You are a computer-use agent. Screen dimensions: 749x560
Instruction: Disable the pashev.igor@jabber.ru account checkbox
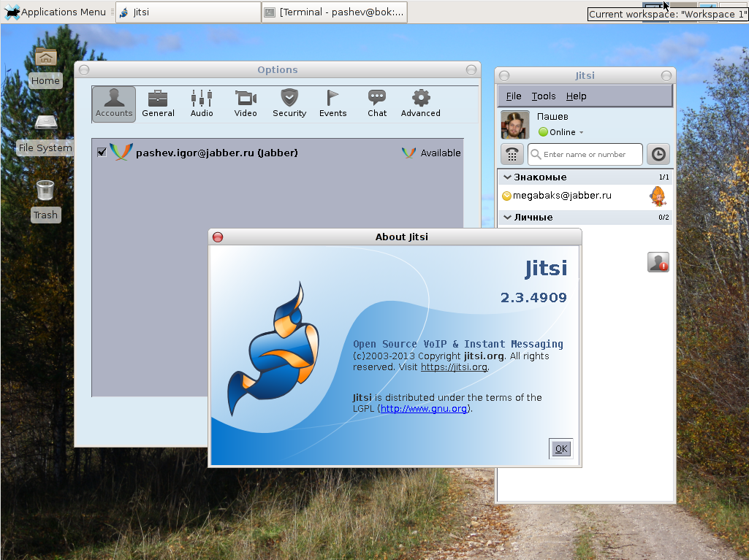(x=102, y=153)
